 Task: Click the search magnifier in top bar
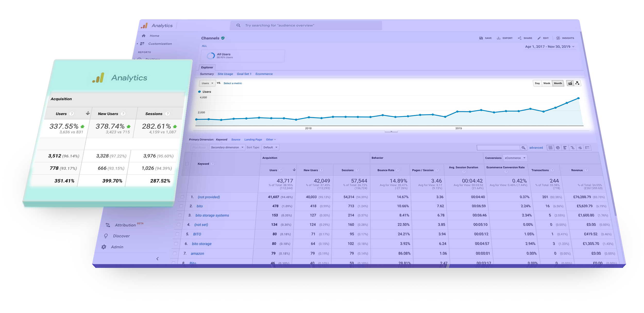(x=238, y=25)
